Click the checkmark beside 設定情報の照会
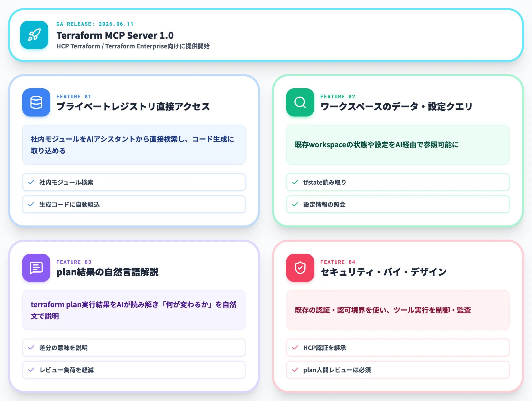Viewport: 532px width, 401px height. (x=295, y=204)
